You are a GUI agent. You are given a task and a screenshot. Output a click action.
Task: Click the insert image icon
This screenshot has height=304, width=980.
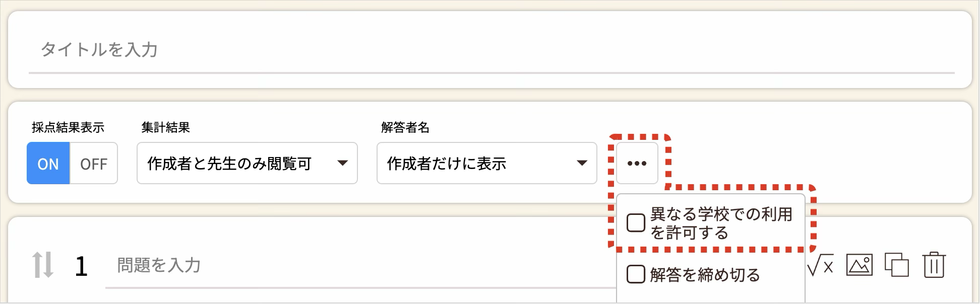[860, 265]
